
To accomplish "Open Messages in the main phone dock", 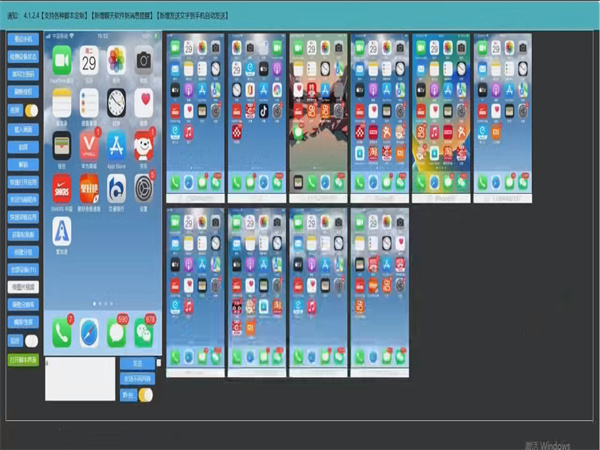I will 118,332.
